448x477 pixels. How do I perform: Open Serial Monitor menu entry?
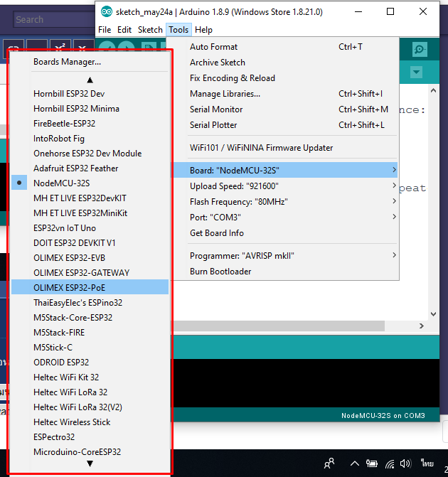click(x=285, y=109)
